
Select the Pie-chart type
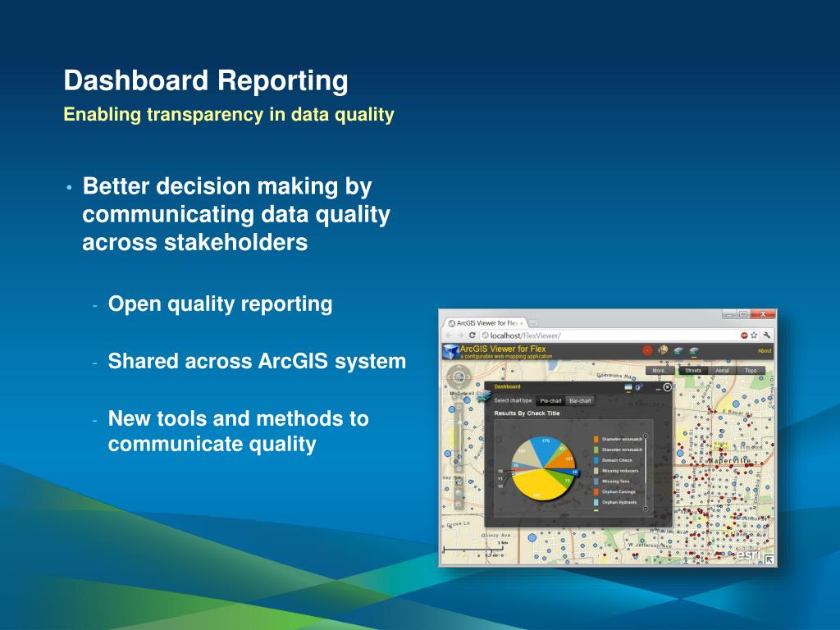[x=550, y=400]
